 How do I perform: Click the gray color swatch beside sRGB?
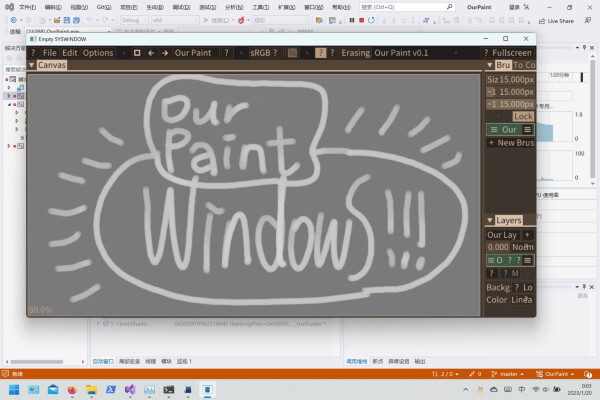coord(292,53)
